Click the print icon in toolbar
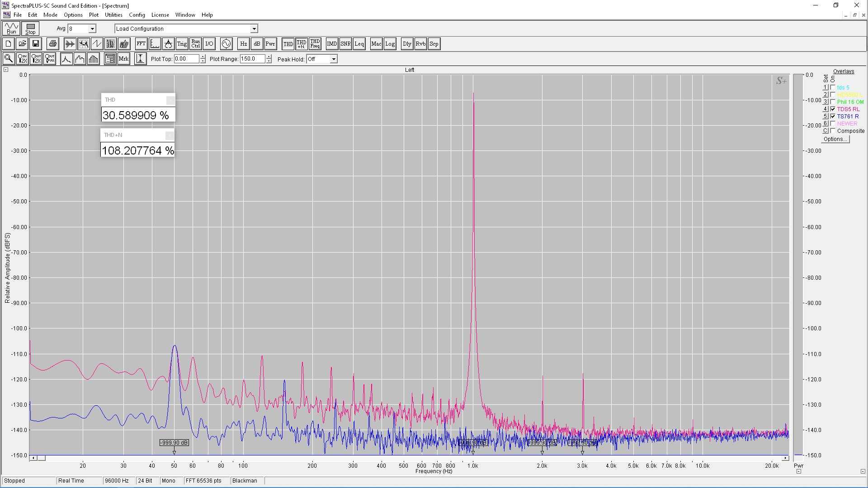 point(53,44)
